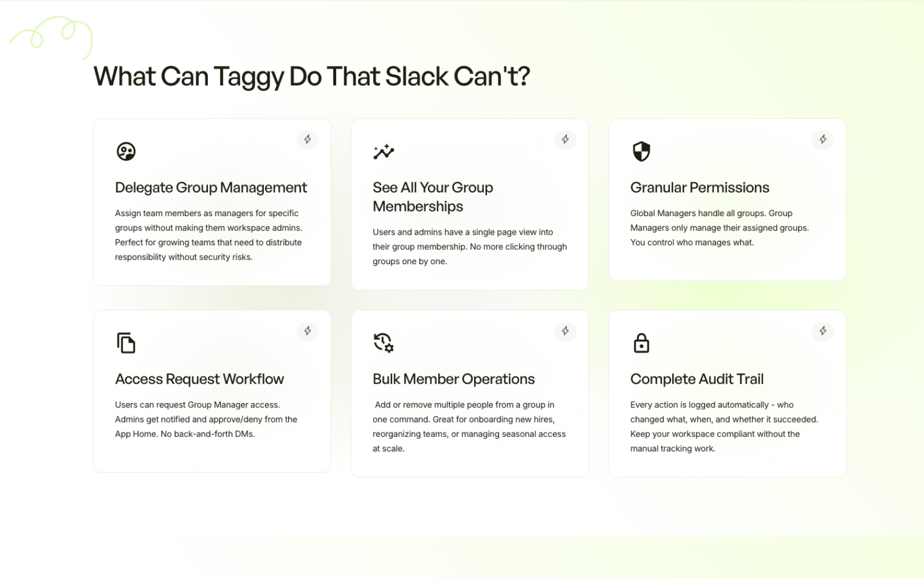The width and height of the screenshot is (924, 578).
Task: Toggle the lightning badge on the Complete Audit Trail card
Action: coord(822,331)
